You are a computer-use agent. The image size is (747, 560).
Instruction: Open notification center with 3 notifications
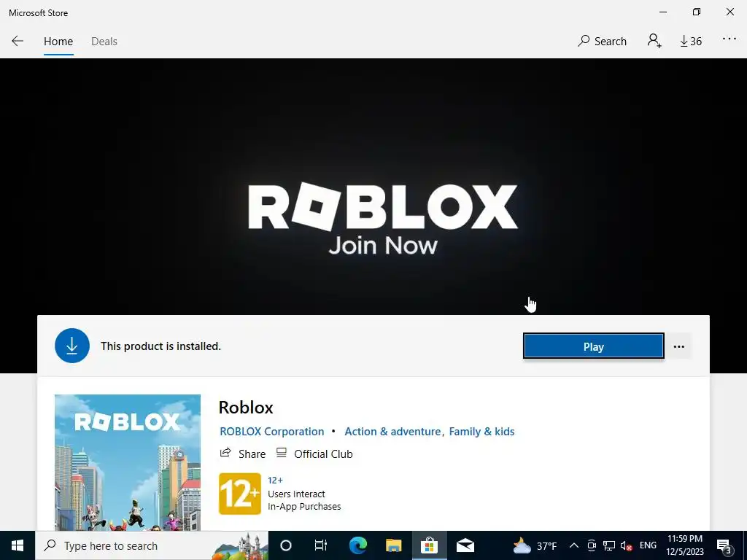click(x=724, y=545)
